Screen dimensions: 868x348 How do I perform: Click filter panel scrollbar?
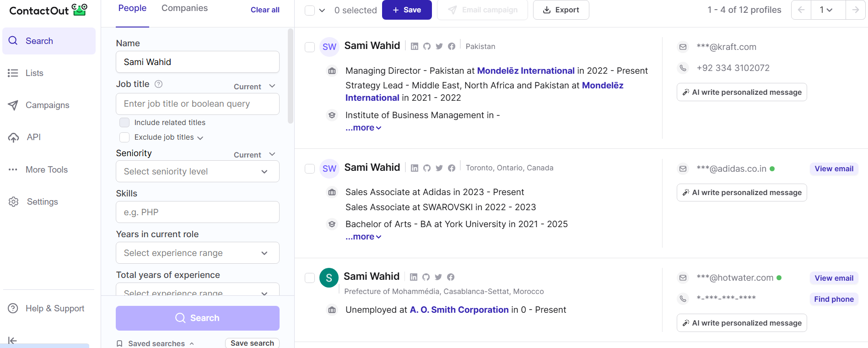[291, 76]
